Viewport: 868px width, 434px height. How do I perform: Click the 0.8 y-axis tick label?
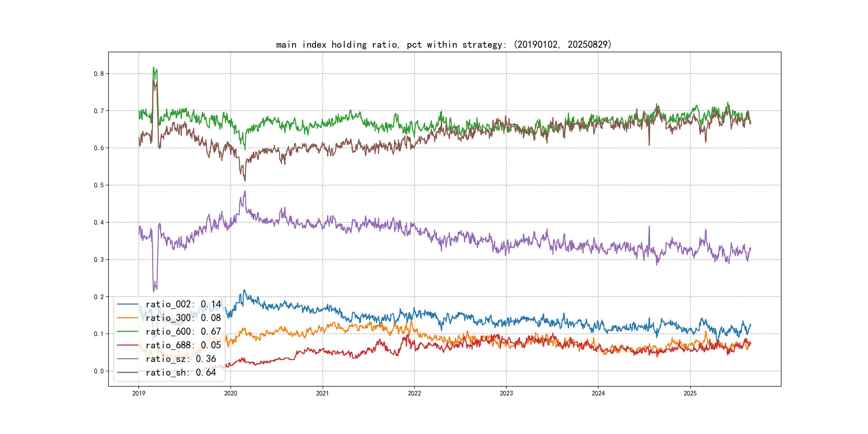point(99,74)
